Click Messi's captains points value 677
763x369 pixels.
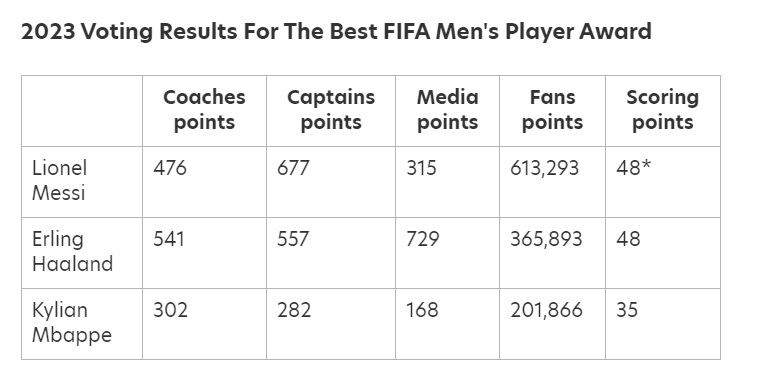293,168
